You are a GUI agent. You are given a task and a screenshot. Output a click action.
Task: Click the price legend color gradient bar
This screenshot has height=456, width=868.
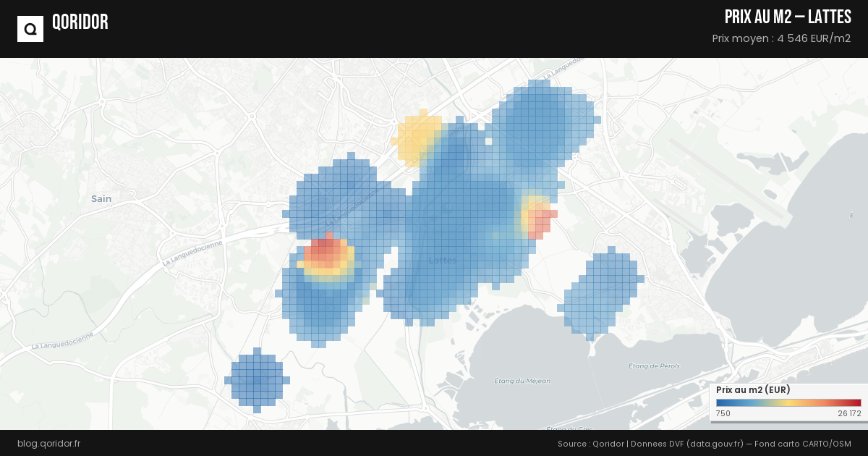tap(788, 403)
